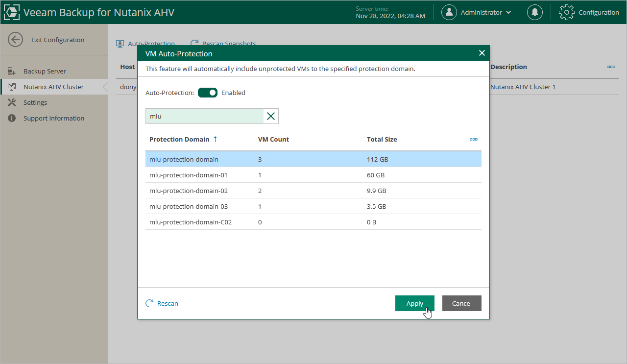The height and width of the screenshot is (364, 627).
Task: Disable the Auto-Protection toggle switch
Action: coord(208,93)
